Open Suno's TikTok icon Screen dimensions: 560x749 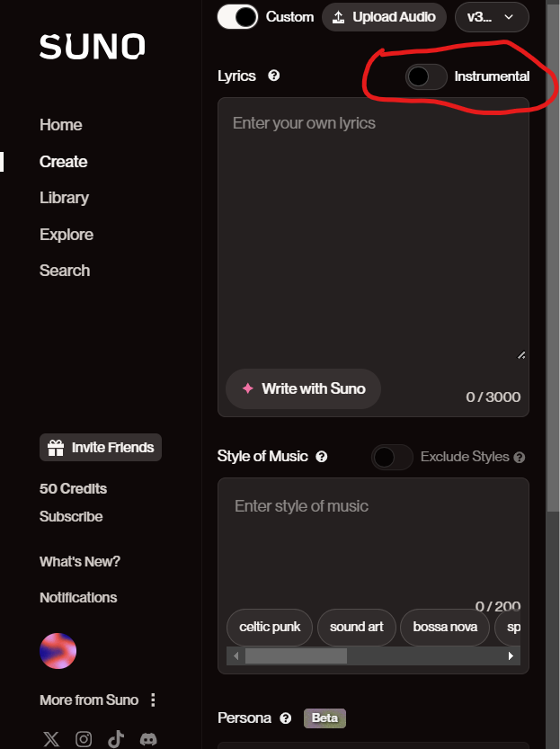pos(116,738)
